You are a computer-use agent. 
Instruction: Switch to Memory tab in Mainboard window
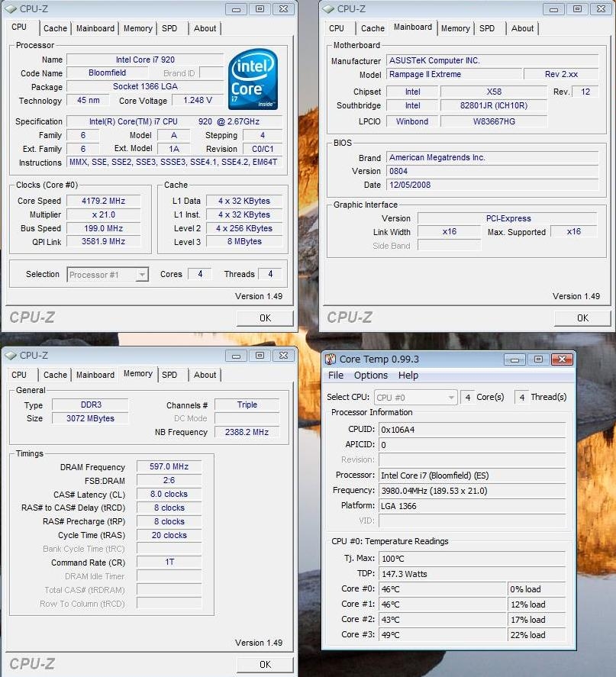click(x=456, y=28)
